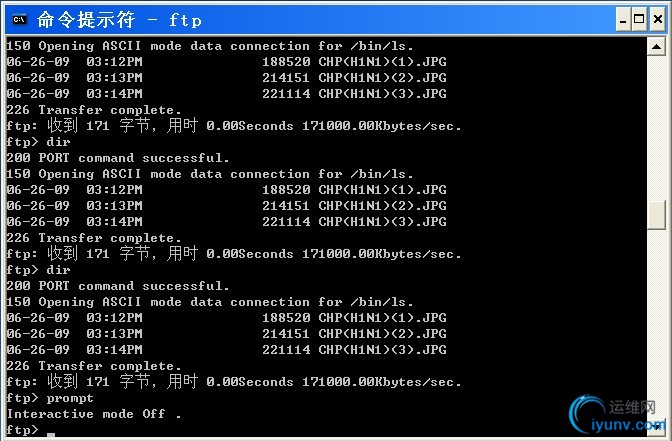Click the topmost CHP(H1N1)(1).JPG filename
This screenshot has height=441, width=672.
tap(382, 62)
